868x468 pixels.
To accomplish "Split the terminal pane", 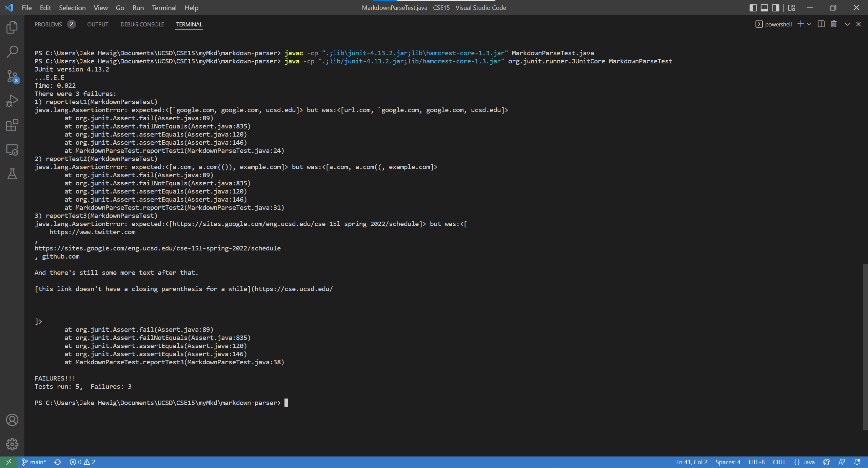I will [x=821, y=24].
